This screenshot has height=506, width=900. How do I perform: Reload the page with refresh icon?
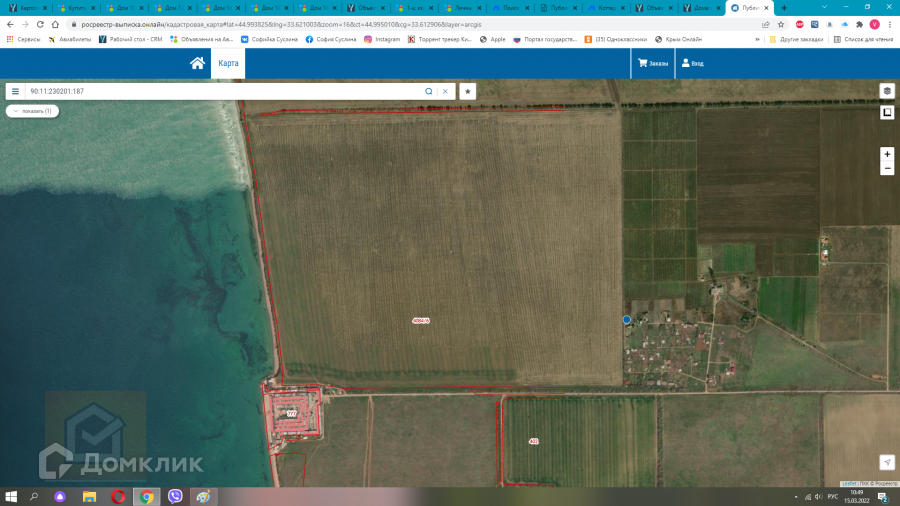coord(40,25)
